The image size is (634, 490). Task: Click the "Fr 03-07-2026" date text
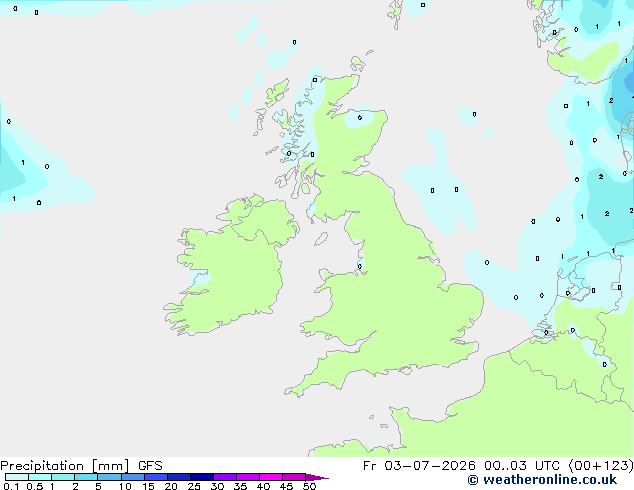(419, 466)
